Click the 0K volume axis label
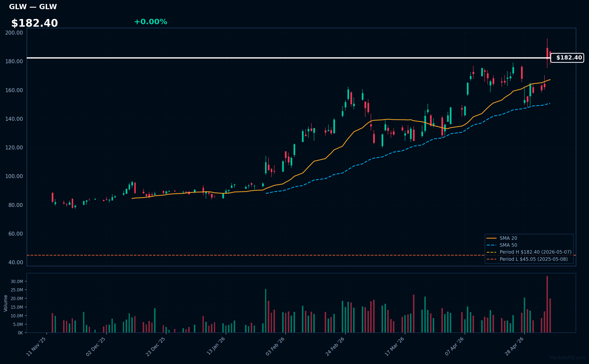This screenshot has height=364, width=589. 20,333
